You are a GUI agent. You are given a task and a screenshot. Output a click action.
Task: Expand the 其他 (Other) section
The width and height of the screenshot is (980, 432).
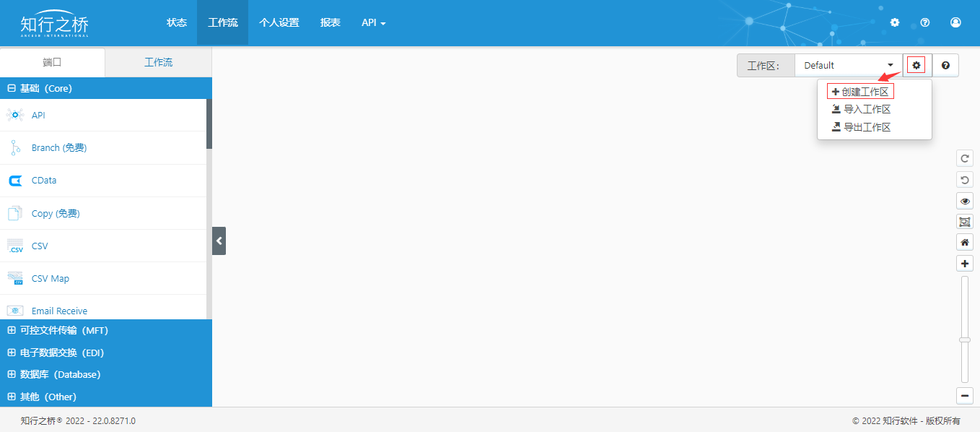pyautogui.click(x=106, y=397)
